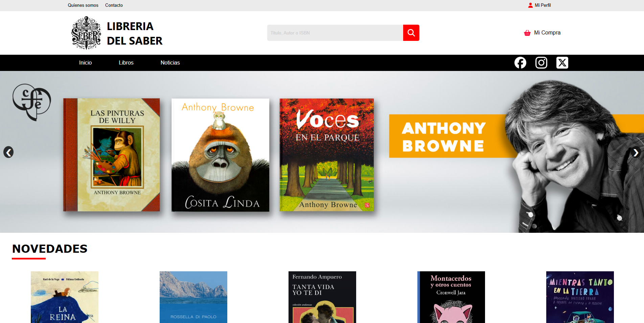The width and height of the screenshot is (644, 323).
Task: Open the Inicio menu item
Action: coord(85,63)
